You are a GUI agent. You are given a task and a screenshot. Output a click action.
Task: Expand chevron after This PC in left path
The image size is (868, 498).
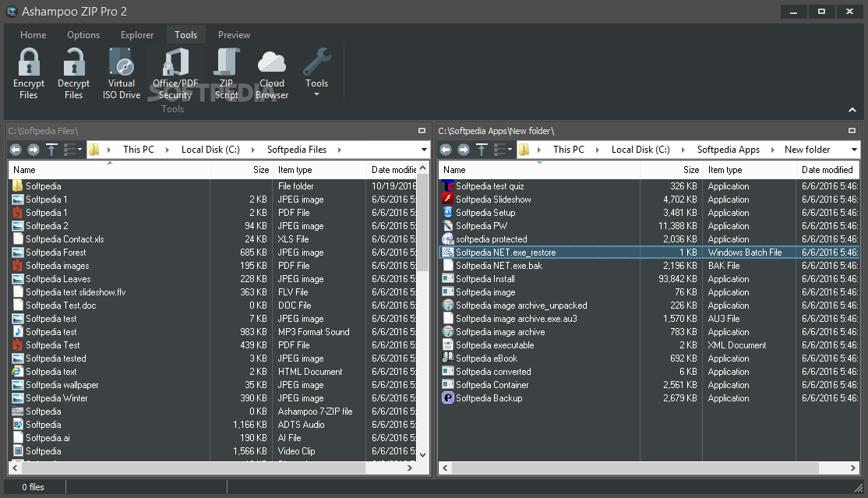[x=168, y=150]
